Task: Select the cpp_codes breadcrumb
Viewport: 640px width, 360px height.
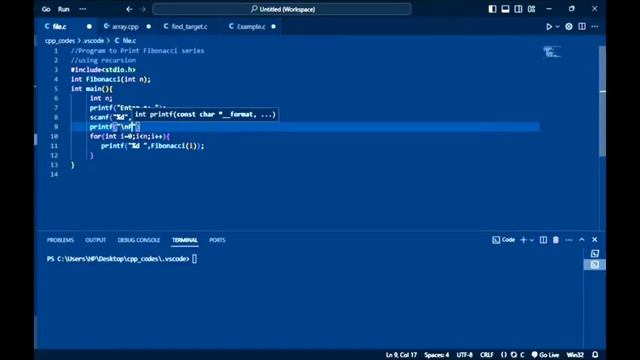Action: pos(60,41)
